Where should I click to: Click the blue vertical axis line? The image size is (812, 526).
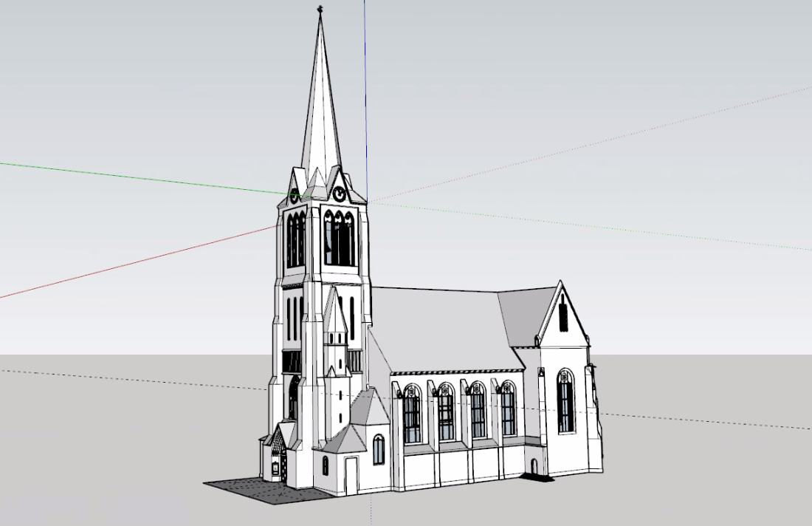[365, 89]
